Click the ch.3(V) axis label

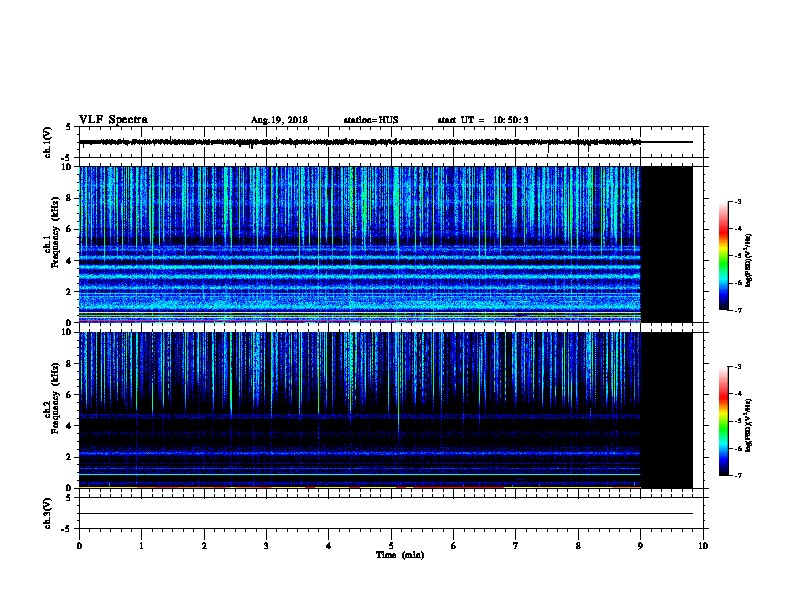47,513
